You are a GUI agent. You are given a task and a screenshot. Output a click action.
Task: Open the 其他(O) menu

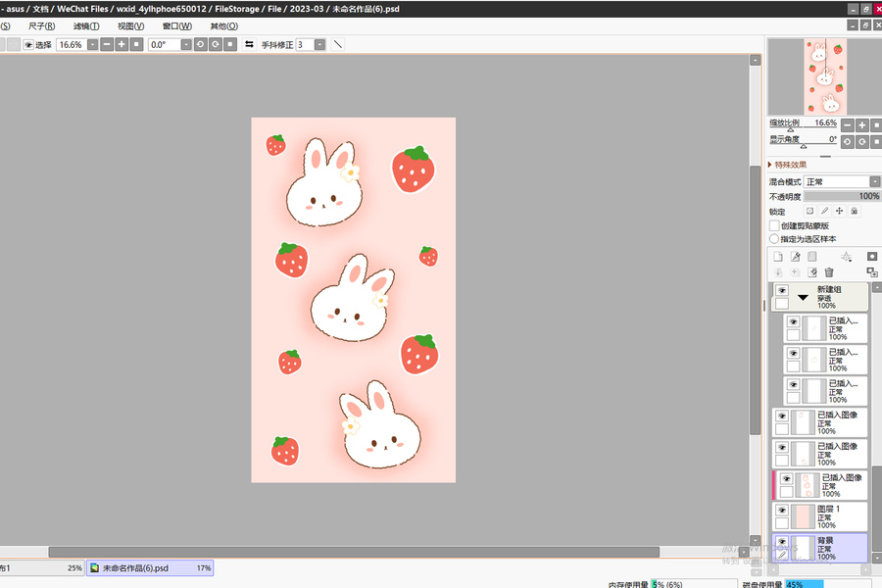223,25
